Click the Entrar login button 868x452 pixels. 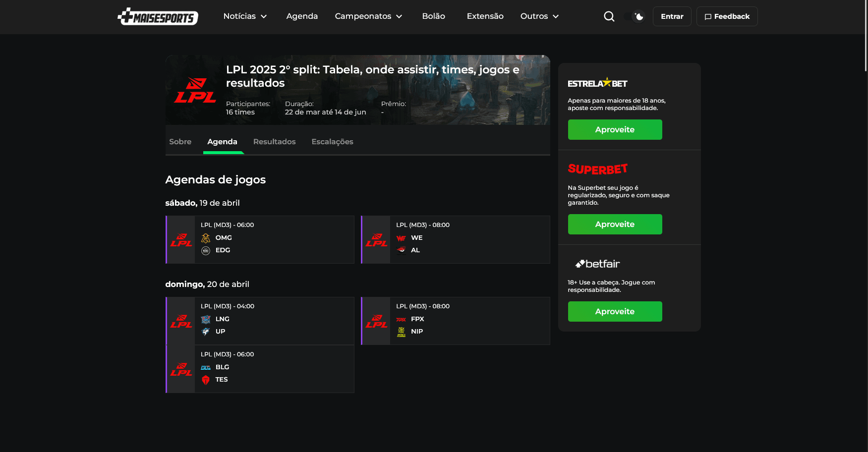(x=672, y=16)
